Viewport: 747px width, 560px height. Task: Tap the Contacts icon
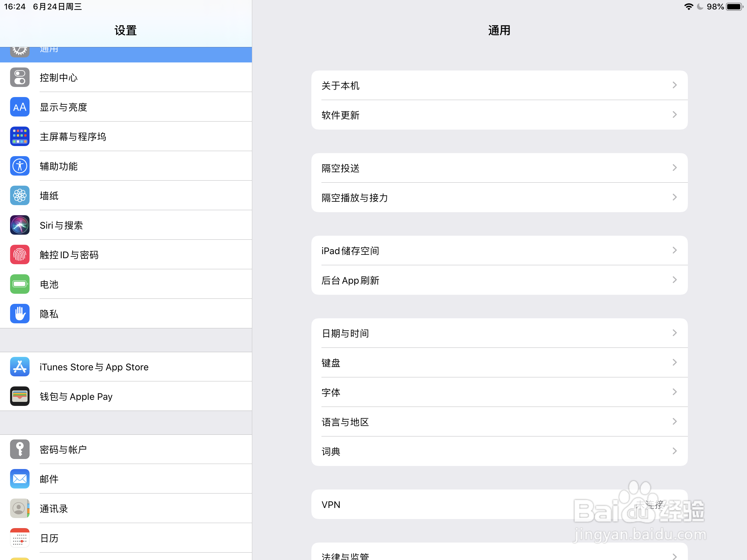(19, 508)
